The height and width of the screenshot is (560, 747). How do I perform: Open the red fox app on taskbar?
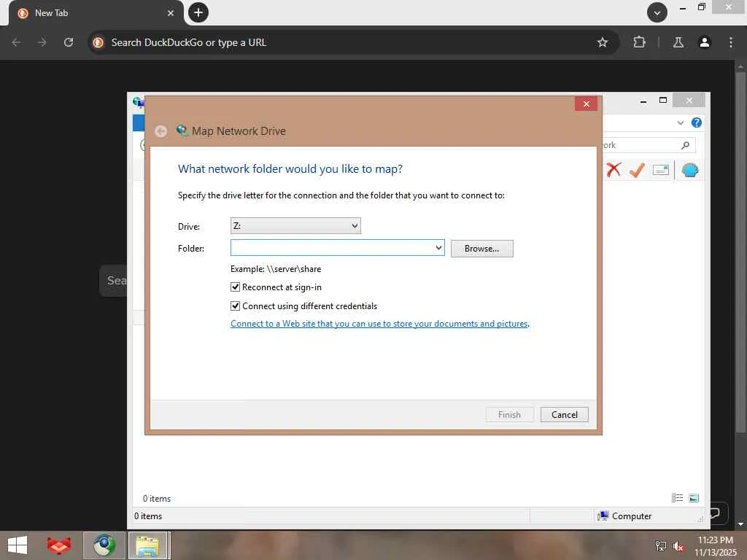pyautogui.click(x=58, y=545)
